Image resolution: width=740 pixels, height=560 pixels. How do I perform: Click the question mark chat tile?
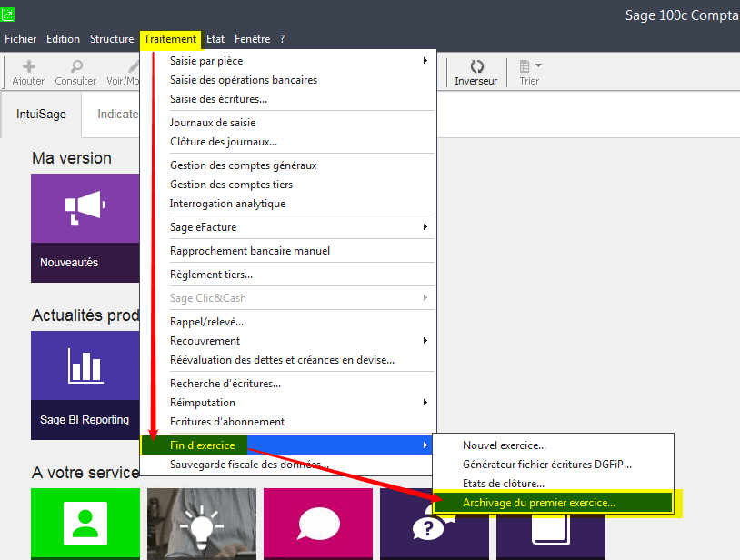click(x=434, y=525)
